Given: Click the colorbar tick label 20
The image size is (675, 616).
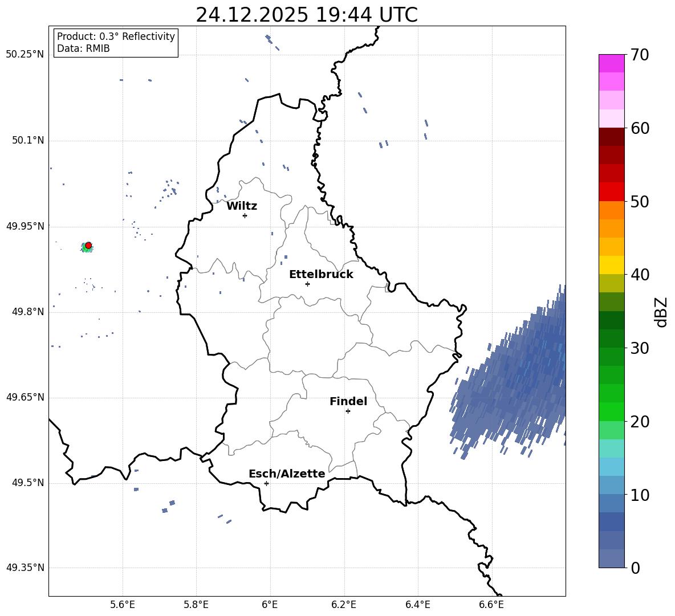Looking at the screenshot, I should click(x=640, y=422).
